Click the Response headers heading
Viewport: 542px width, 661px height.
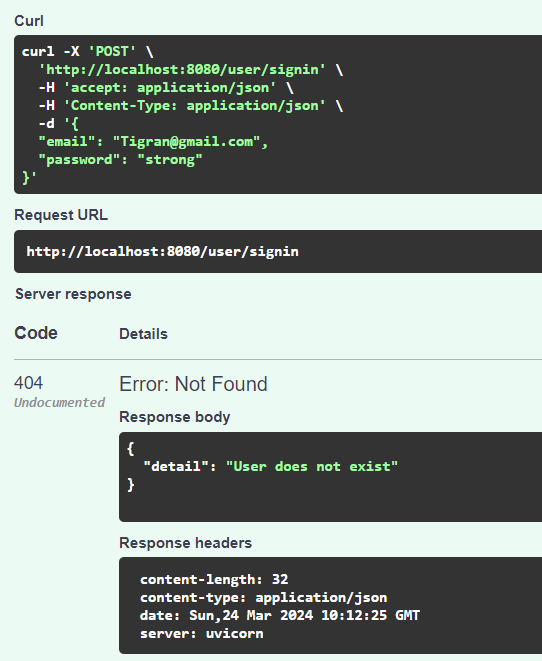pos(185,543)
